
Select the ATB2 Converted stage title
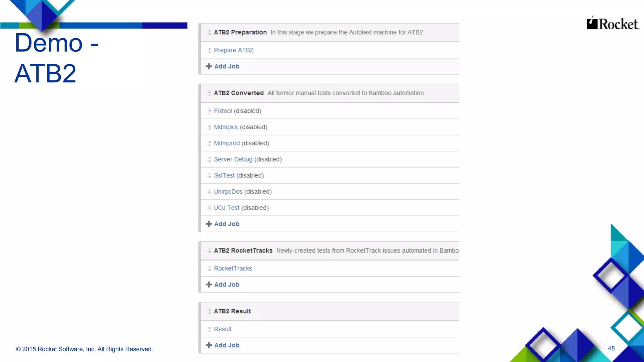pyautogui.click(x=239, y=93)
